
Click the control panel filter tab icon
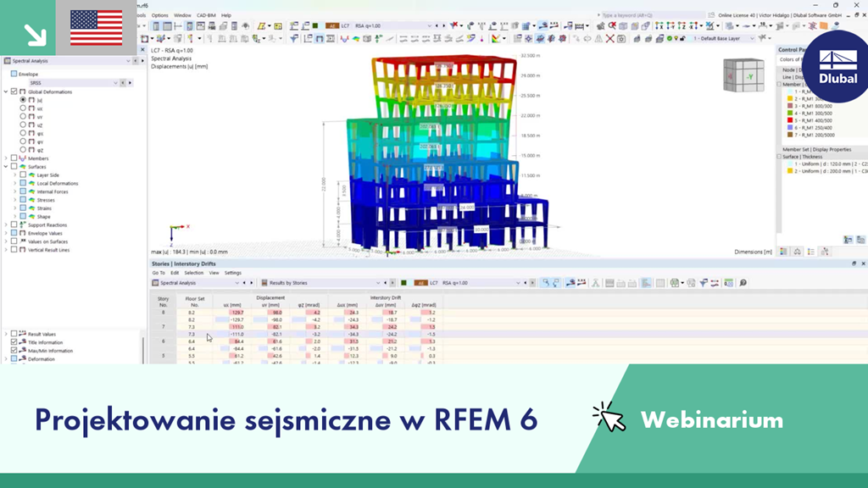point(825,252)
